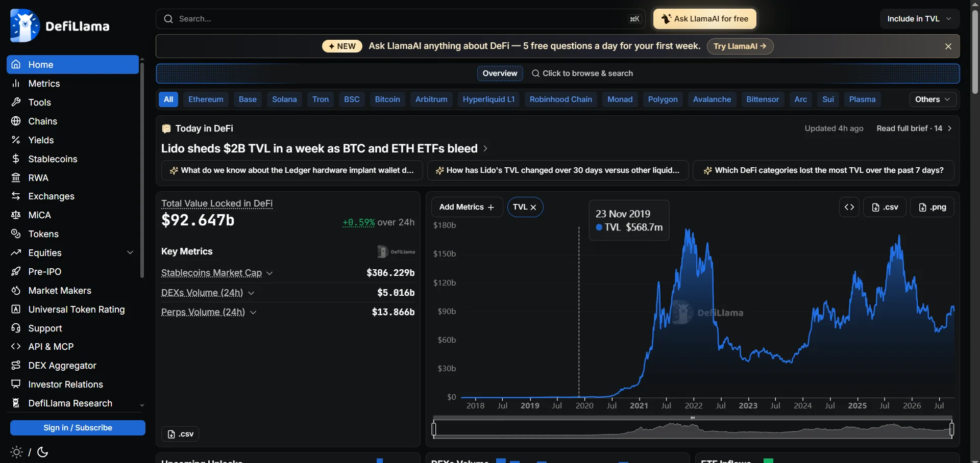
Task: Click the left handle of chart range slider
Action: point(434,429)
